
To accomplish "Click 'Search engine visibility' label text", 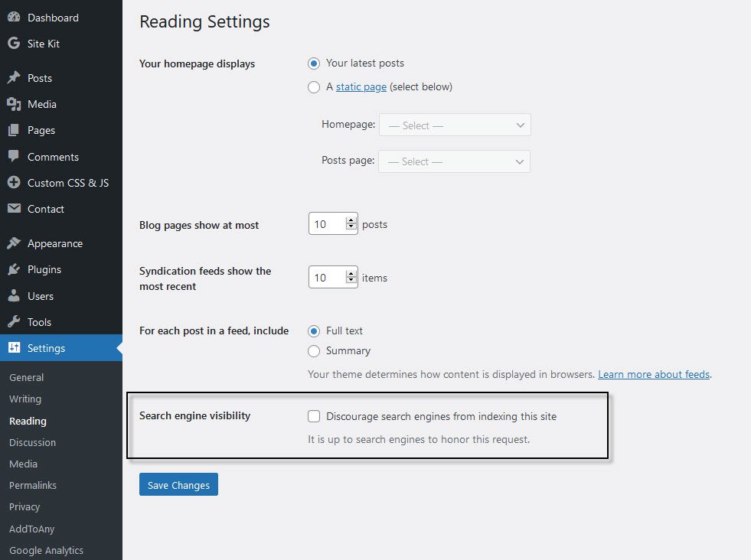I will tap(195, 415).
